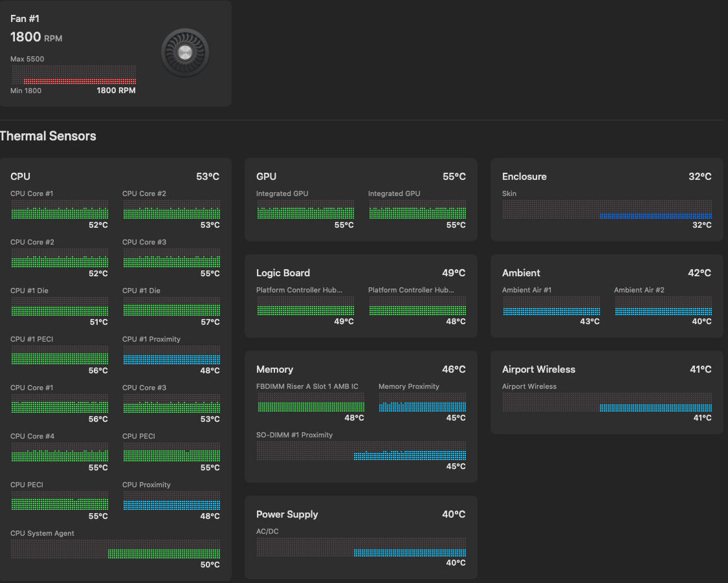Click the "AC/DC" sensor label
The height and width of the screenshot is (583, 728).
coord(267,531)
